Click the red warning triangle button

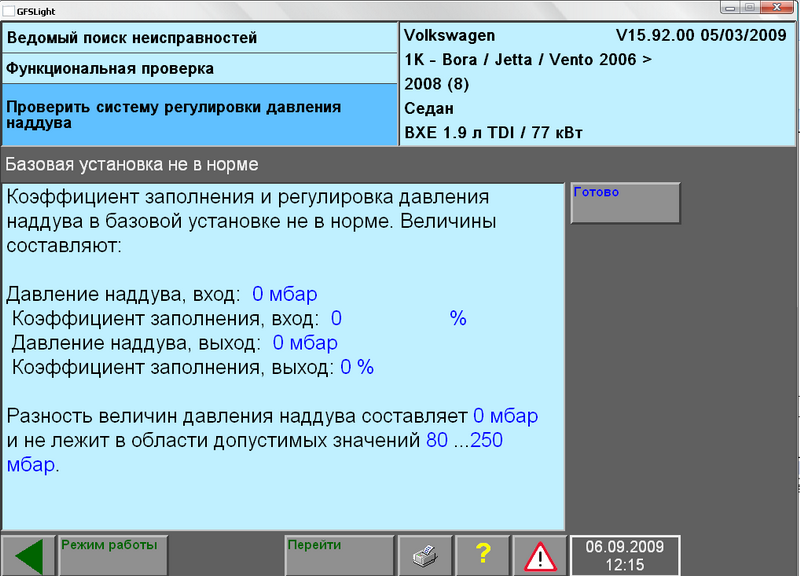[540, 556]
